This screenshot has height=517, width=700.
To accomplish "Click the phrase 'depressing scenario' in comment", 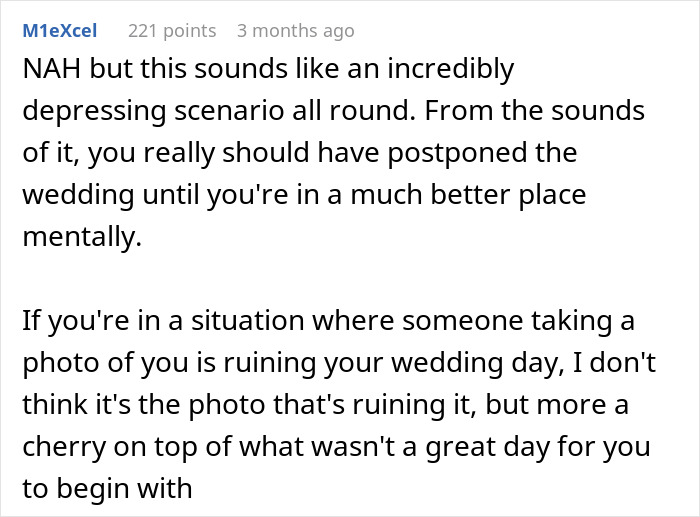I will pyautogui.click(x=153, y=111).
